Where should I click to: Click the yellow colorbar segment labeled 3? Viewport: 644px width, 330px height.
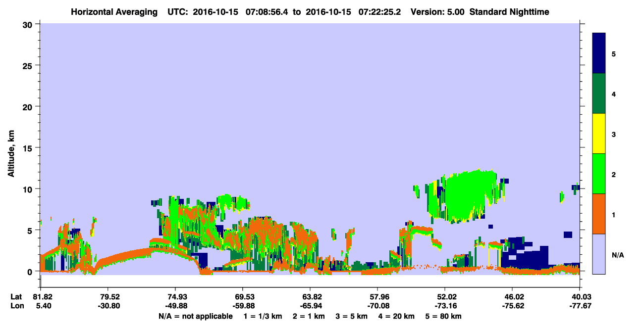tap(599, 134)
